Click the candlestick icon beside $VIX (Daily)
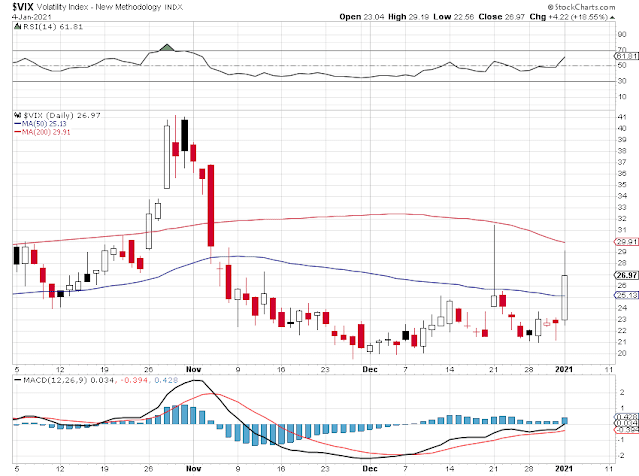Viewport: 639px width, 476px height. (18, 115)
